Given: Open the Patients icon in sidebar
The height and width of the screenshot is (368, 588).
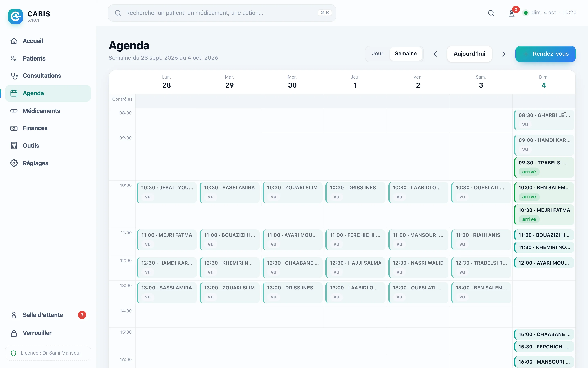Looking at the screenshot, I should point(14,58).
